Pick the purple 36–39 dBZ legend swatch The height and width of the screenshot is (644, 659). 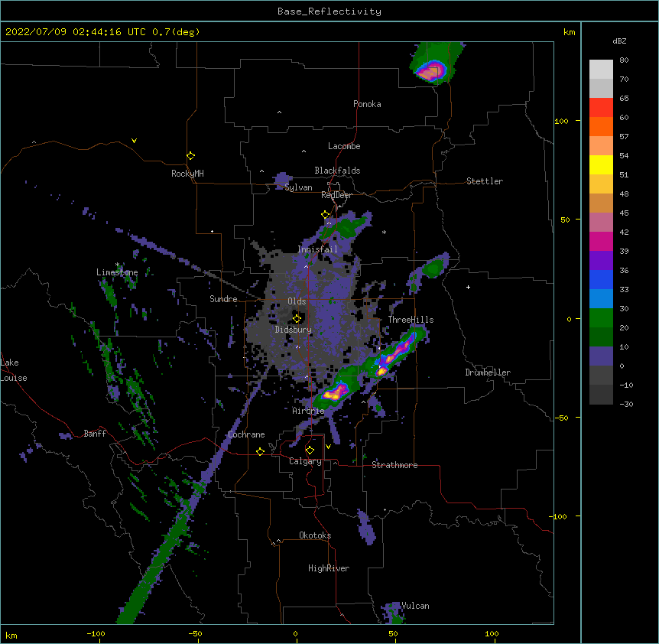click(601, 261)
